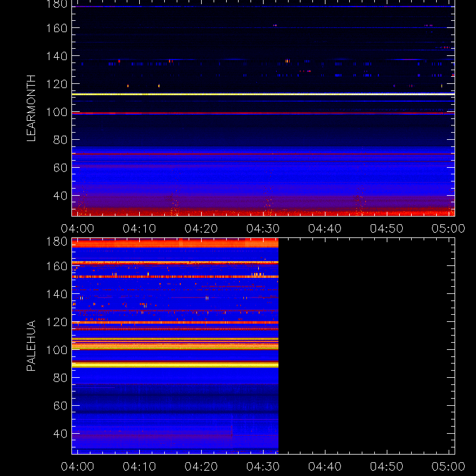Click the bright yellow band in LEARMONTH spectrogram
Screen dimensions: 476x476
[263, 95]
